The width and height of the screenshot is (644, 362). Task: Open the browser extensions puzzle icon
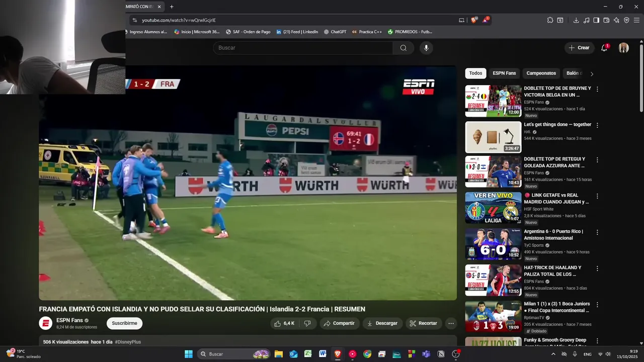[550, 20]
